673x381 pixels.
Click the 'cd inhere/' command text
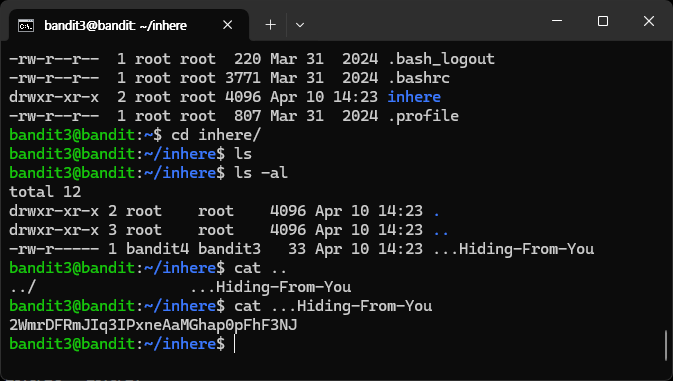pos(216,135)
